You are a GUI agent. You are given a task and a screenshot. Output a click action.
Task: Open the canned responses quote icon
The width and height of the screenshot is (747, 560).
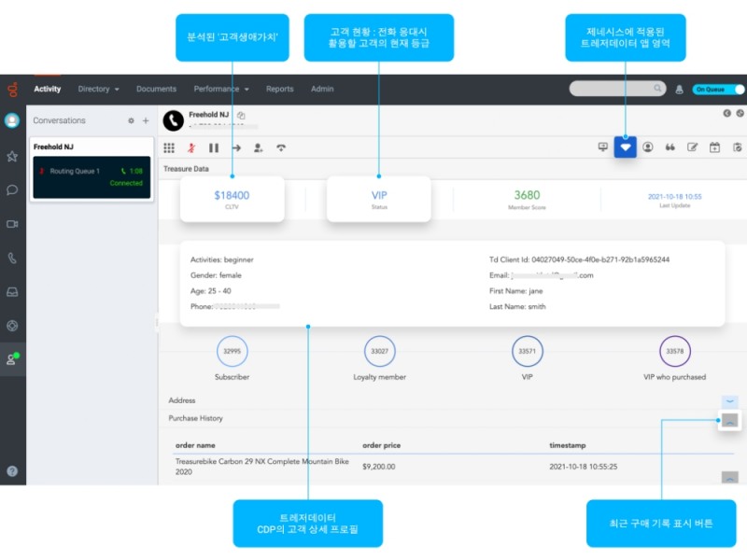[669, 147]
